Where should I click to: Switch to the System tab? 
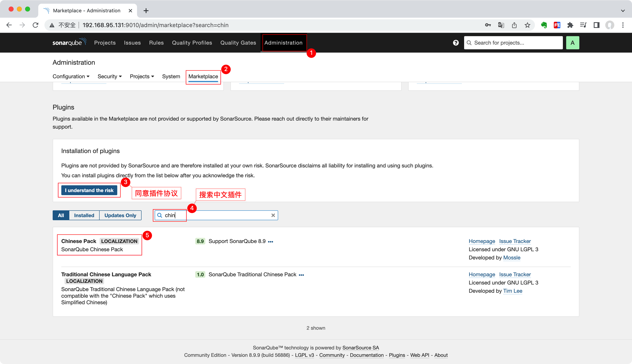pyautogui.click(x=171, y=76)
